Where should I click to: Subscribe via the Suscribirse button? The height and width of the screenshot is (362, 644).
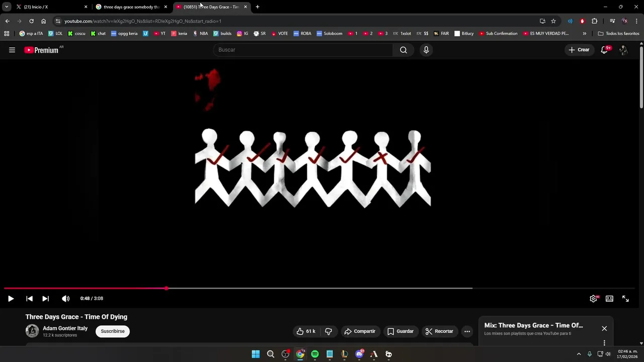[113, 331]
